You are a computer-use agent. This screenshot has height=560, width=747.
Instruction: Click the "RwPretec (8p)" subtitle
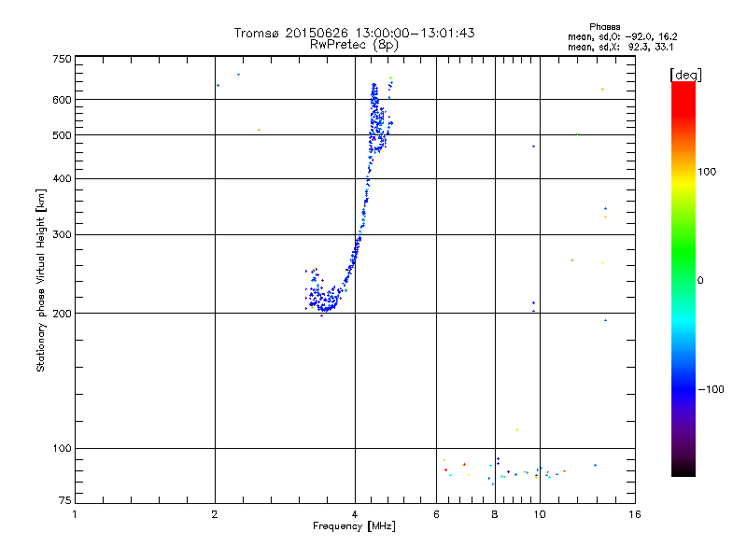click(x=354, y=45)
